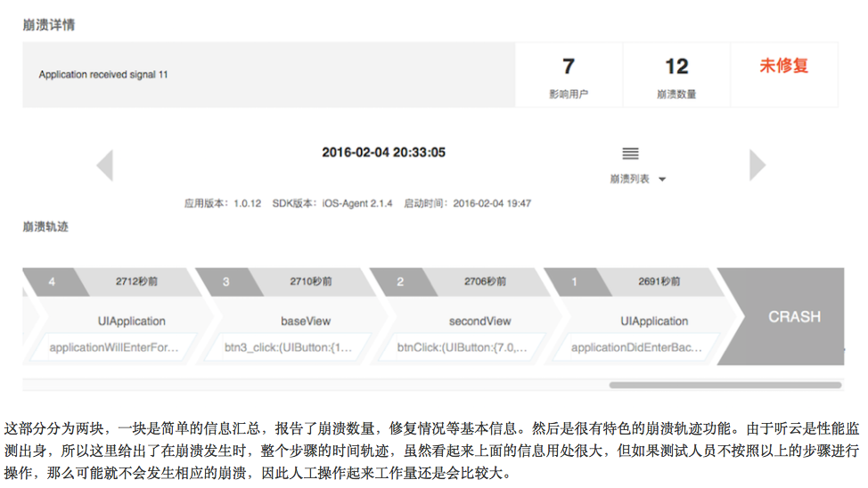Image resolution: width=868 pixels, height=488 pixels.
Task: Click applicationWillEnterFor... method box
Action: (x=114, y=347)
